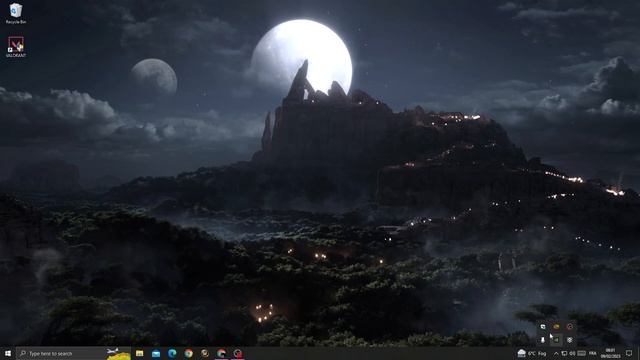640x360 pixels.
Task: Click the yellow icon in tray overflow
Action: [x=556, y=327]
